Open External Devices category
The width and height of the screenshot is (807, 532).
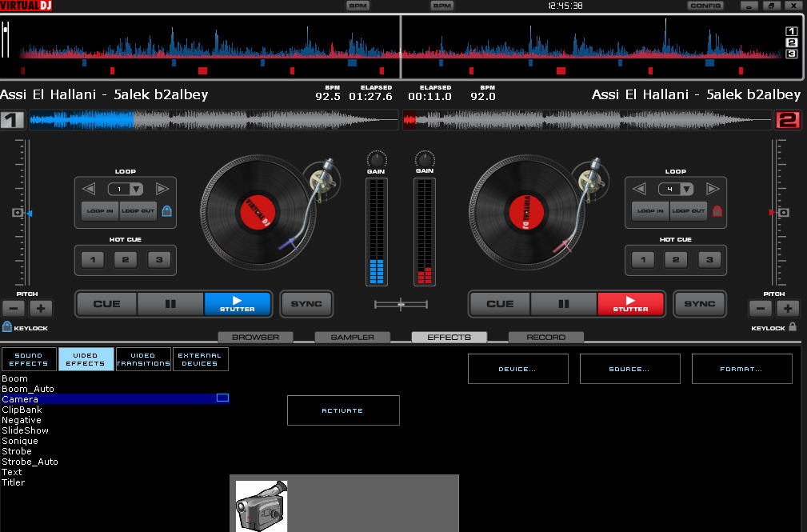point(201,359)
